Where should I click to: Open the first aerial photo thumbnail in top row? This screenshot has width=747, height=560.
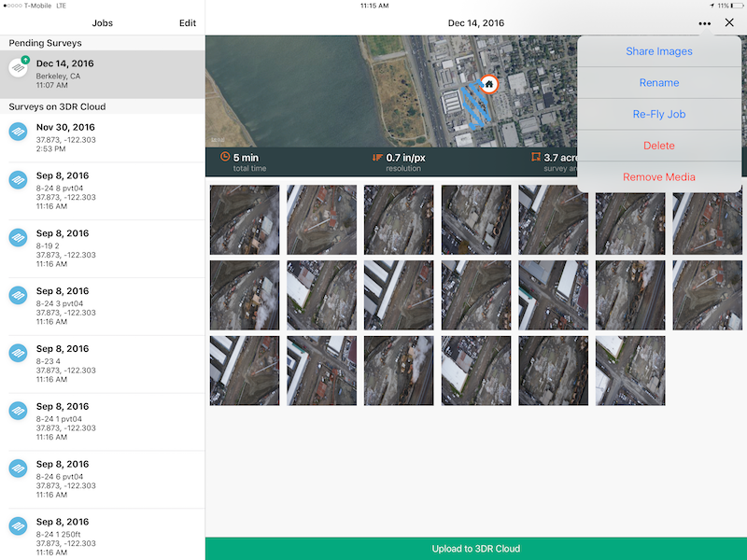245,220
